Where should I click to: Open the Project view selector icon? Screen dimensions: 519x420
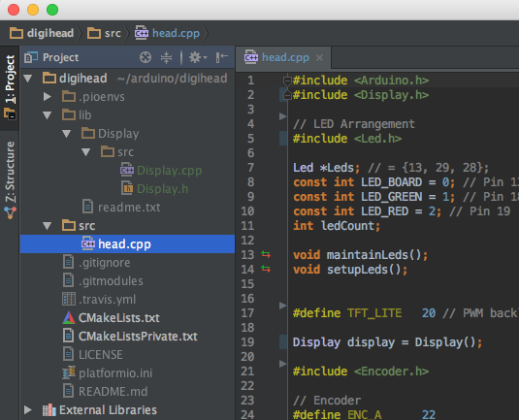click(31, 57)
